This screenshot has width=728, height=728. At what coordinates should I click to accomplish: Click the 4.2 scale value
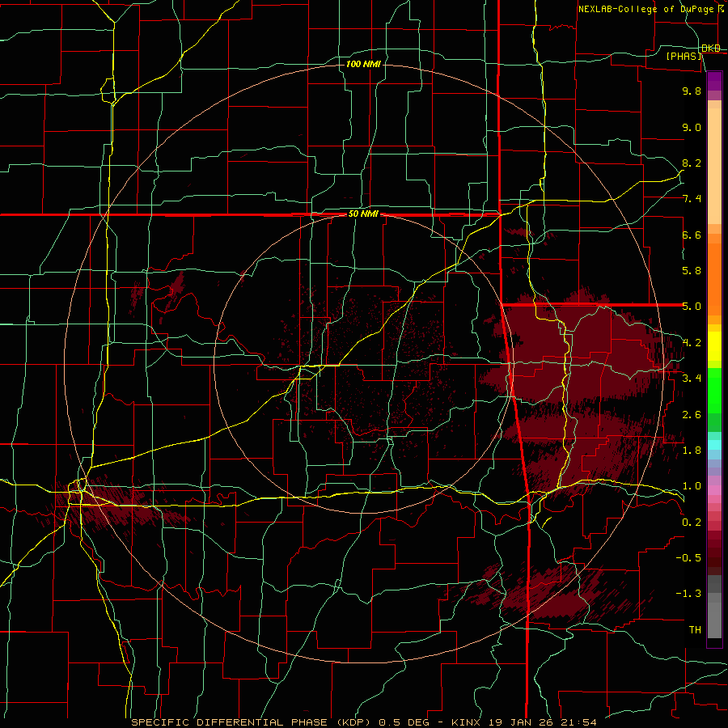tap(692, 343)
